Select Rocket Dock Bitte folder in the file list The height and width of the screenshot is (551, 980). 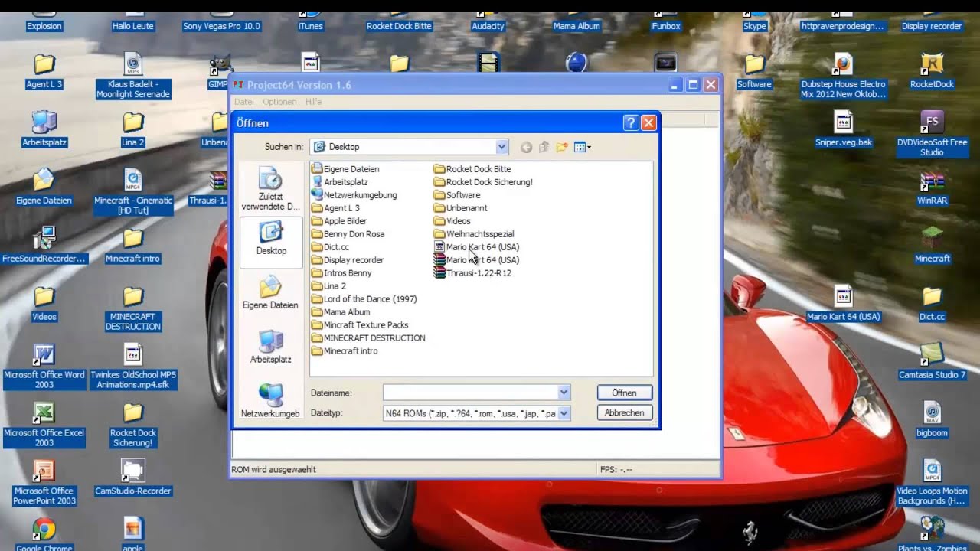coord(472,169)
